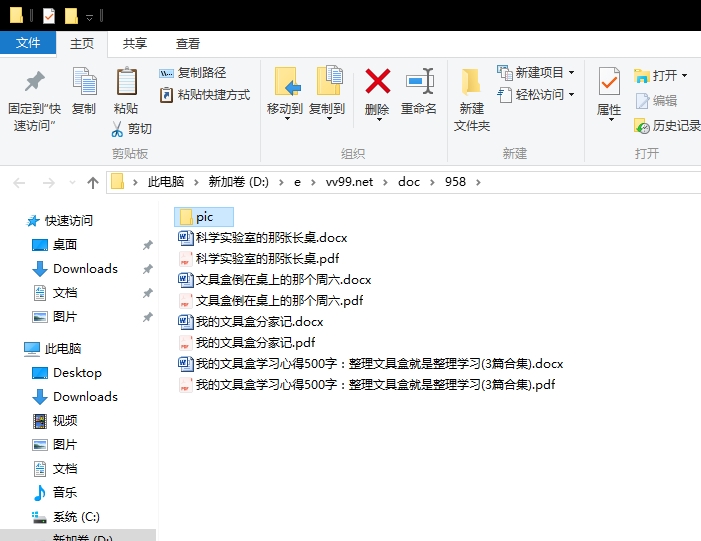Click the History (历史记录) icon
Viewport: 701px width, 541px height.
pos(642,126)
